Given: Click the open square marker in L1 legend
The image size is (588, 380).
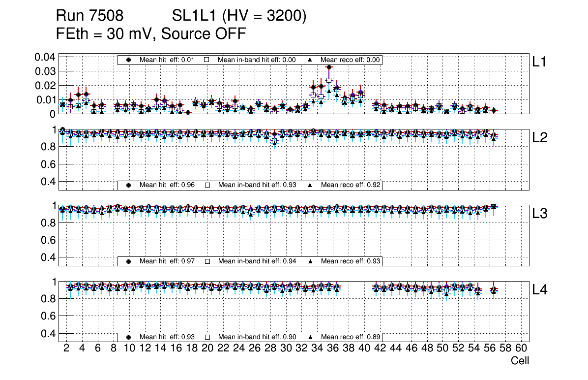Looking at the screenshot, I should coord(207,60).
